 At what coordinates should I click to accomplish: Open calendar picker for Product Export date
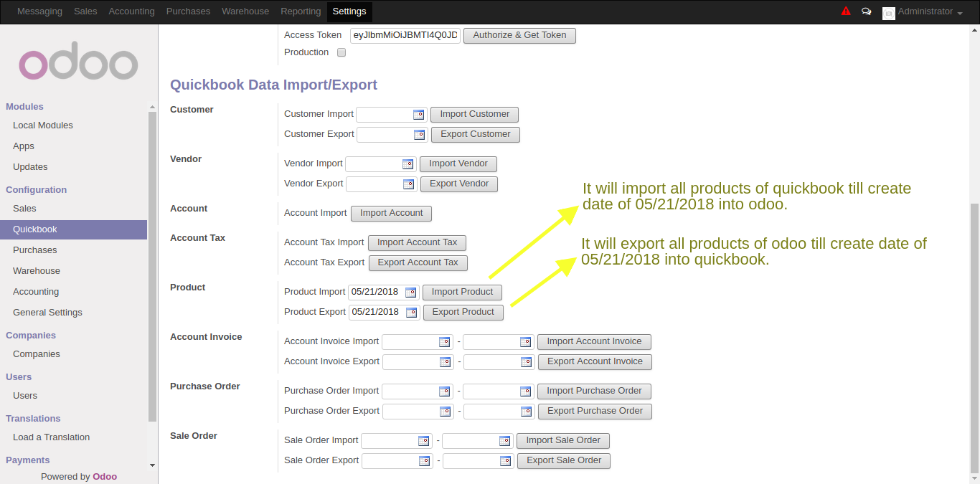[x=411, y=313]
